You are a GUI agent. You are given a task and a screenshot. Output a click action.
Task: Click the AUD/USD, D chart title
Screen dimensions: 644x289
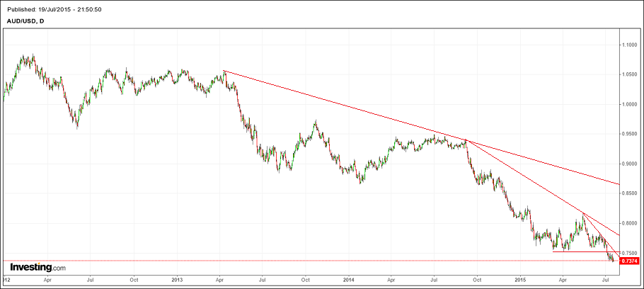(x=26, y=21)
